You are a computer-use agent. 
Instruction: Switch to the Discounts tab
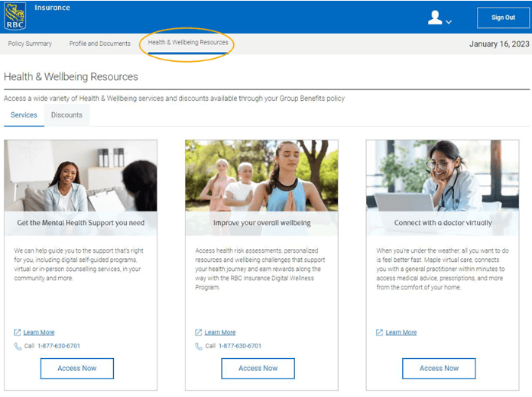pyautogui.click(x=66, y=115)
